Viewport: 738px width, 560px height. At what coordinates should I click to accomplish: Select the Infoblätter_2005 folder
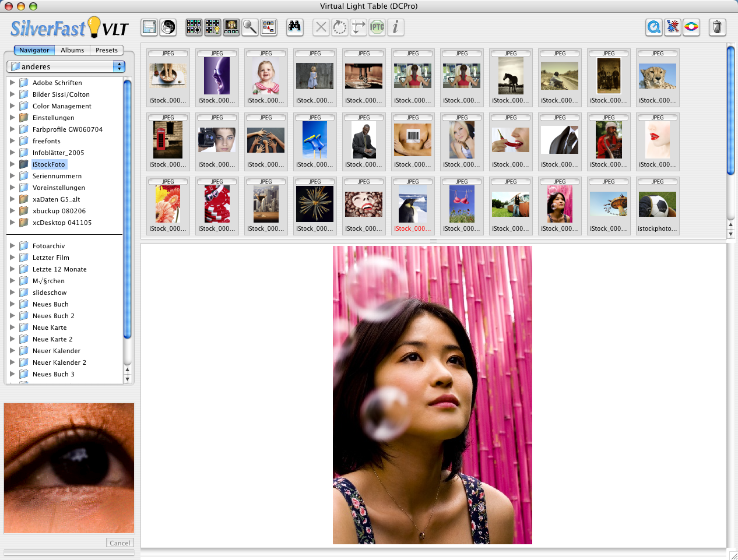tap(58, 153)
